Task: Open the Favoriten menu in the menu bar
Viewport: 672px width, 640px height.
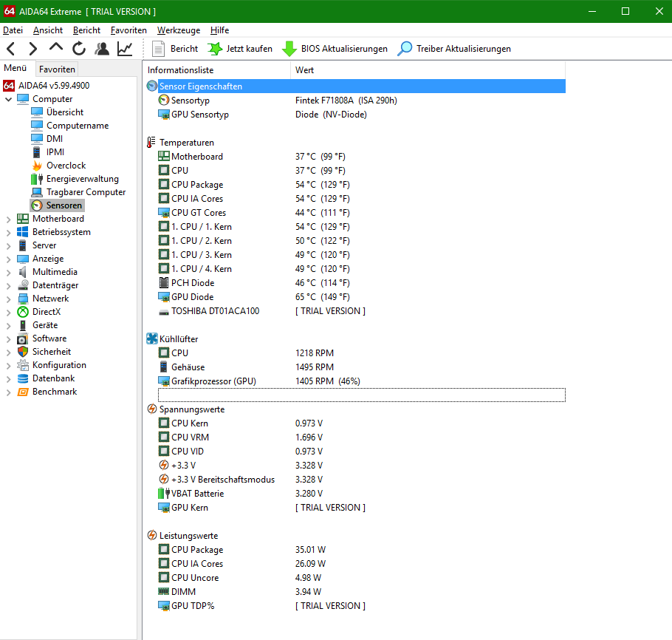Action: (x=128, y=30)
